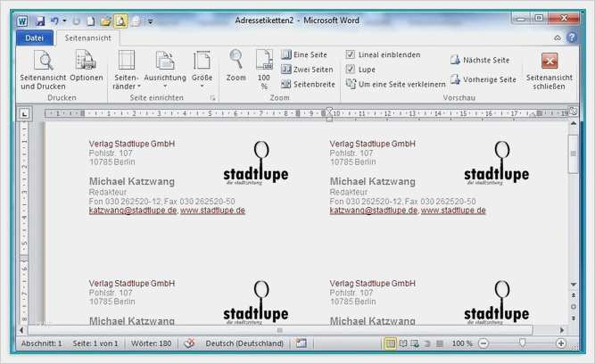Image resolution: width=595 pixels, height=364 pixels.
Task: Switch to Print Layout view icon
Action: (390, 343)
